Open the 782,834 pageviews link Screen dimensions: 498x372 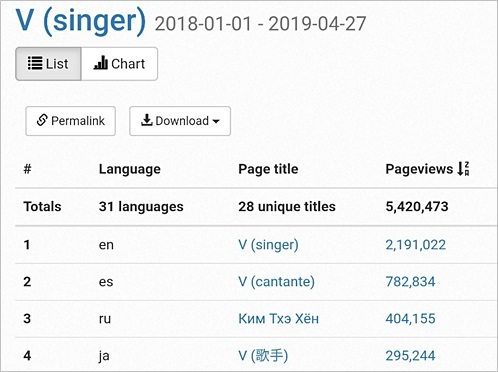point(410,282)
